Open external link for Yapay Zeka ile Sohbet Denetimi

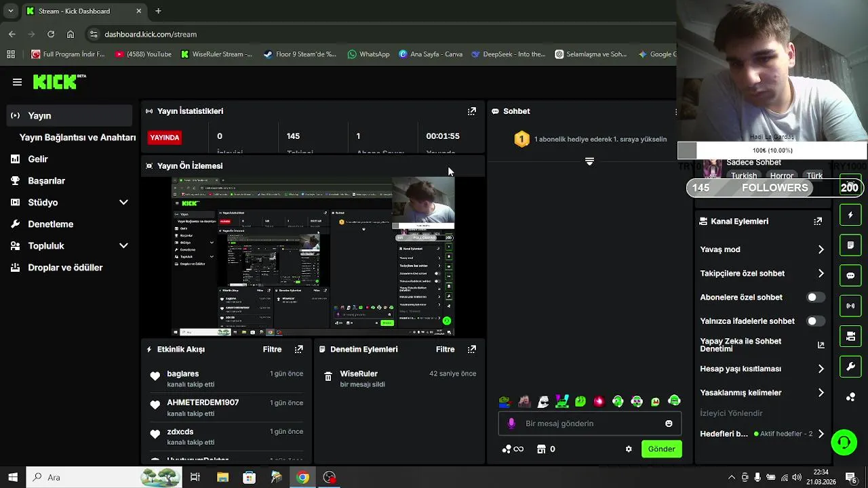tap(821, 345)
